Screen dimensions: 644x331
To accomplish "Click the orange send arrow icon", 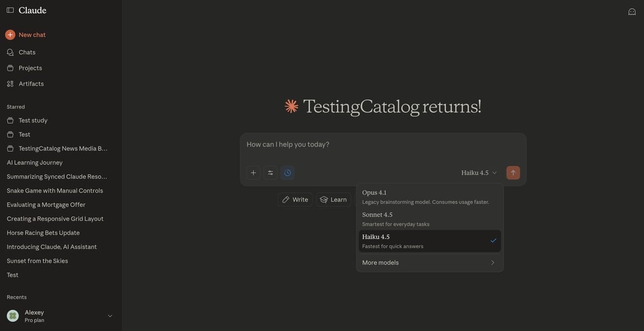I will [x=511, y=172].
